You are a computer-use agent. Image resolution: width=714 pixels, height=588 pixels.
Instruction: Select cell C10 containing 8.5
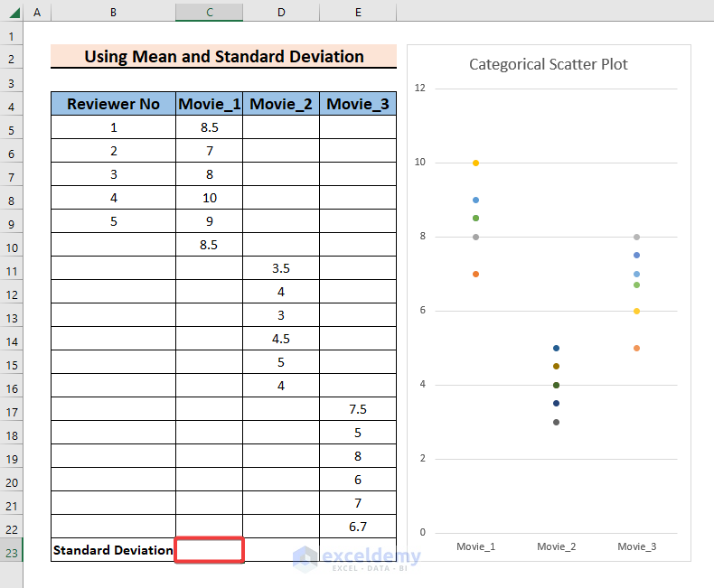pyautogui.click(x=210, y=245)
